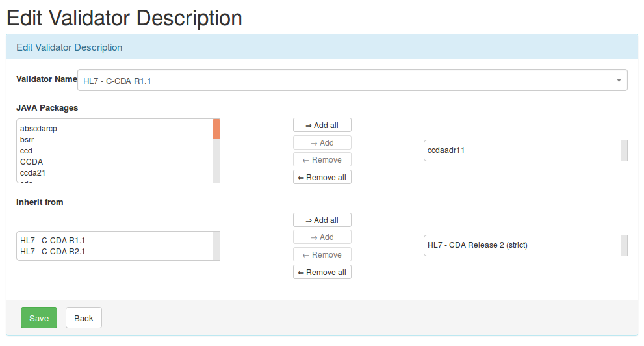Click Remove all for Inherit from

[322, 273]
